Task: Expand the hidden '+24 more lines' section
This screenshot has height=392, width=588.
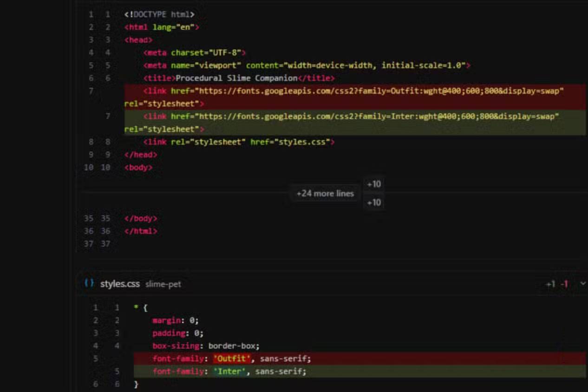Action: pos(325,194)
